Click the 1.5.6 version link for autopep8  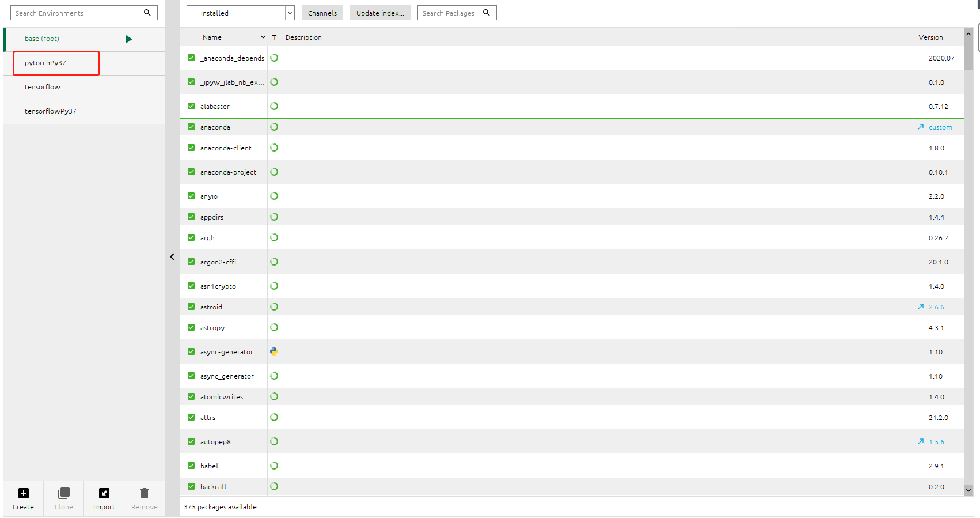(936, 442)
